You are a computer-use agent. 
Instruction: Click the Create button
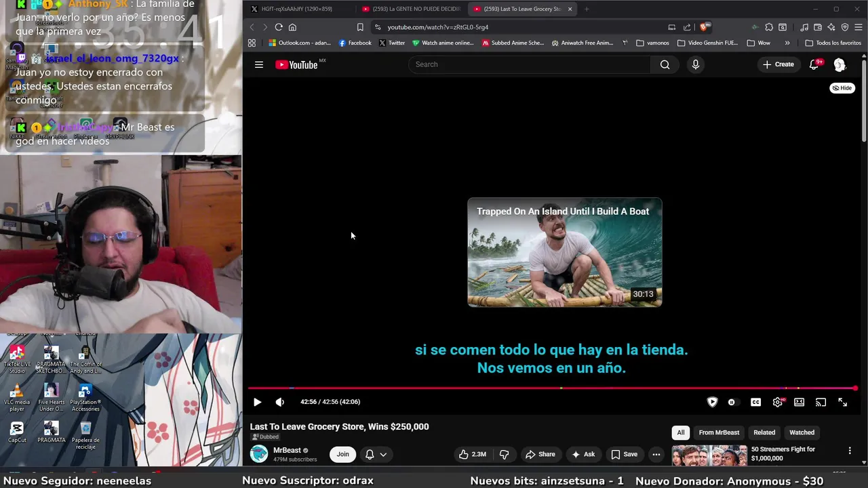(778, 64)
